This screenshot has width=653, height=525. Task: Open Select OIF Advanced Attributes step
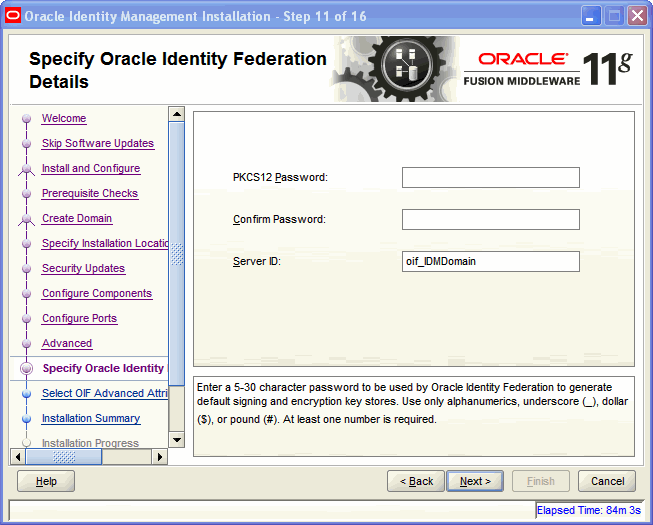(x=105, y=393)
